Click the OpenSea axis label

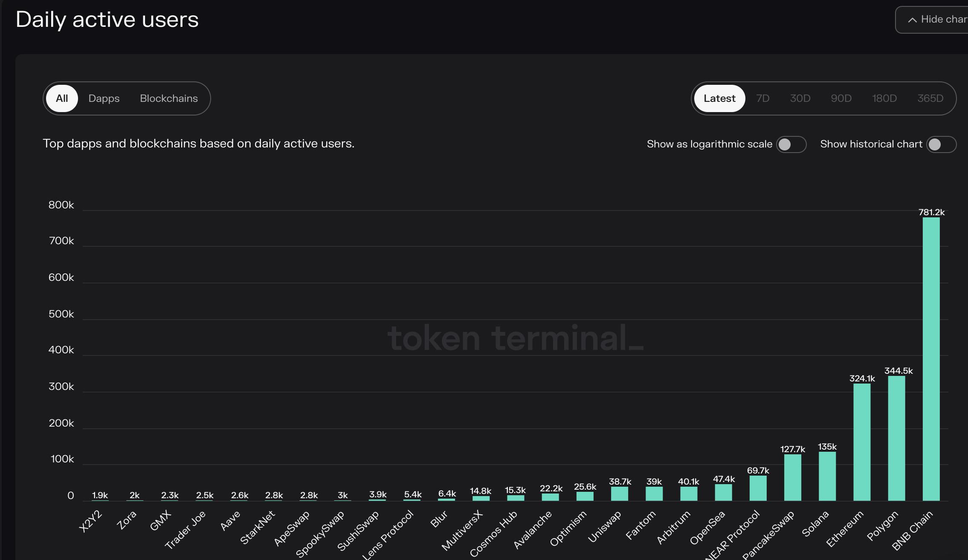click(708, 528)
